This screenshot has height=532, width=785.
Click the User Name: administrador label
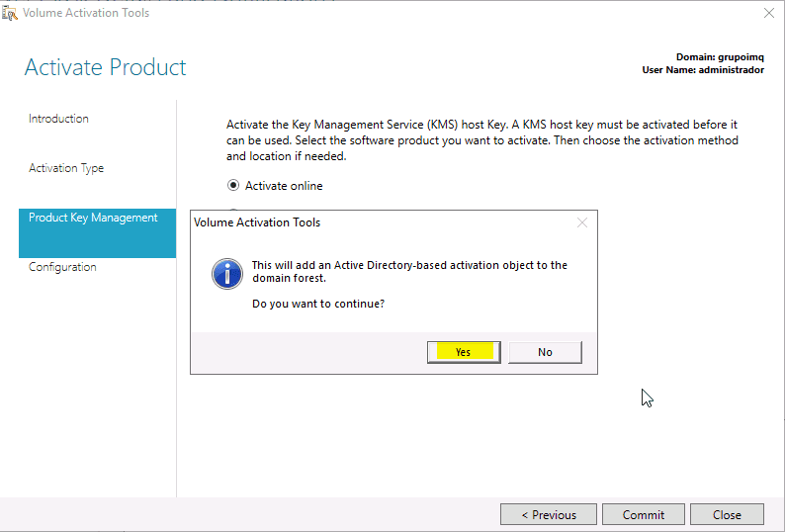tap(703, 70)
